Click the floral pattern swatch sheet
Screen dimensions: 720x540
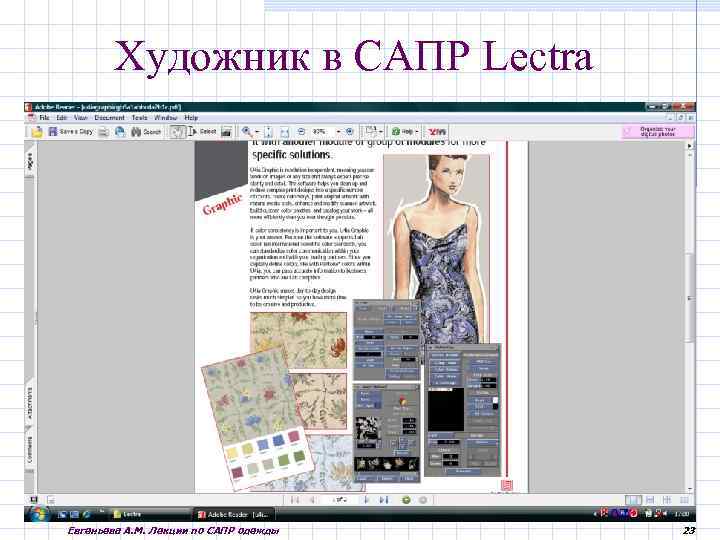[257, 417]
